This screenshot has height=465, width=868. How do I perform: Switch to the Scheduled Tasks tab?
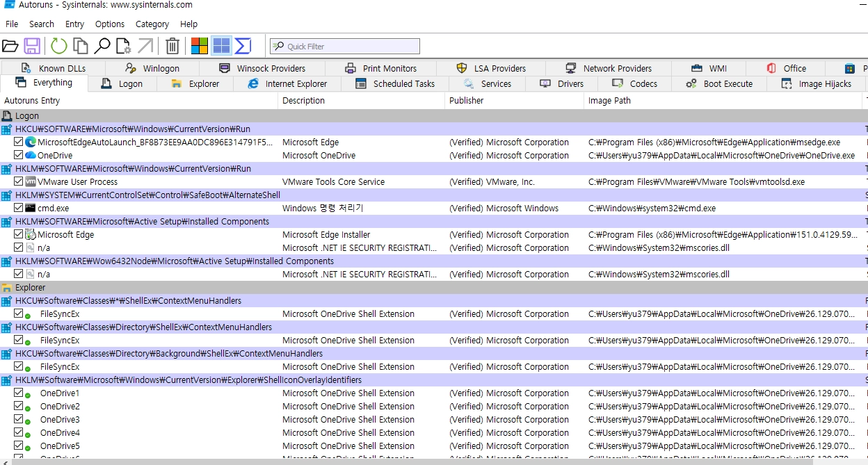(394, 83)
